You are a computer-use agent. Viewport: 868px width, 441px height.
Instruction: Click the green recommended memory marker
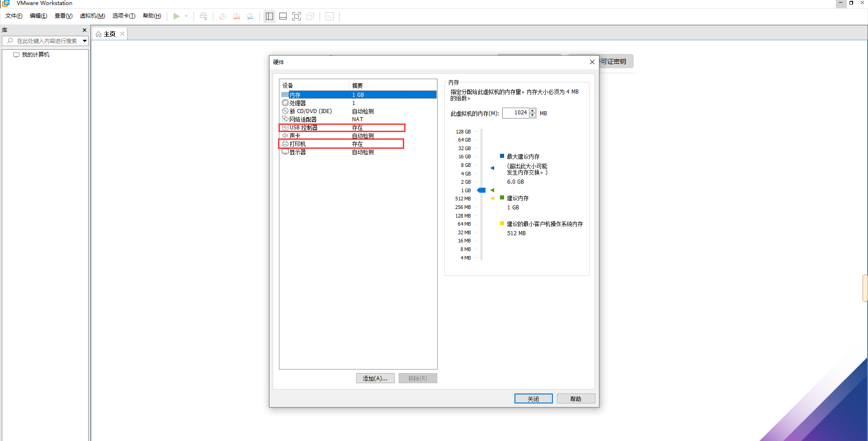click(x=492, y=190)
